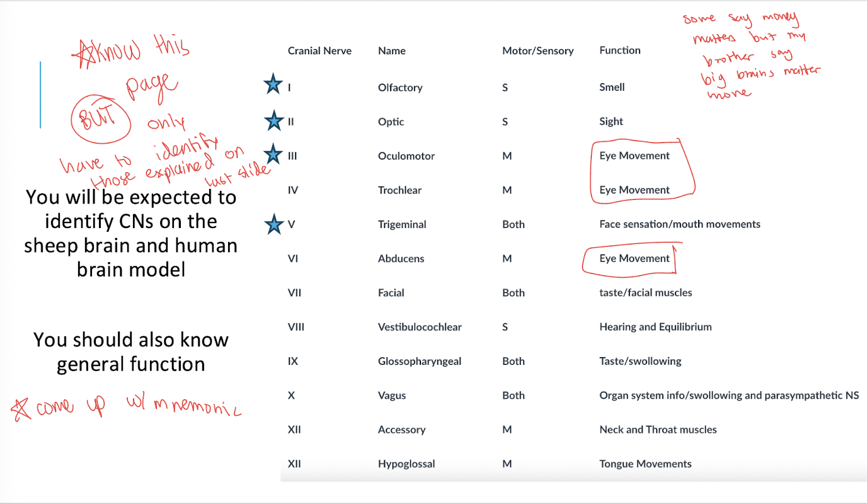Viewport: 867px width, 504px height.
Task: Click the "M" value in the Abducens row
Action: 507,258
